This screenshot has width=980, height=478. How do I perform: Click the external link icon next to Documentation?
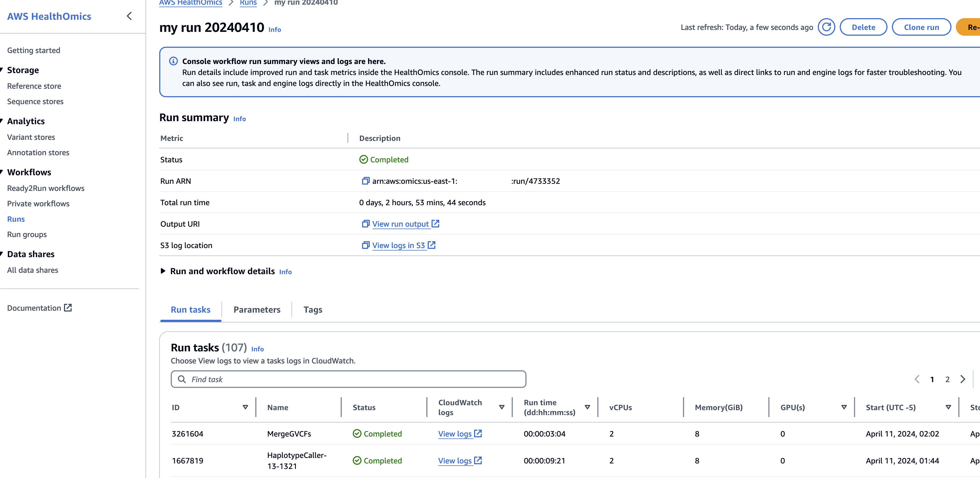coord(68,307)
